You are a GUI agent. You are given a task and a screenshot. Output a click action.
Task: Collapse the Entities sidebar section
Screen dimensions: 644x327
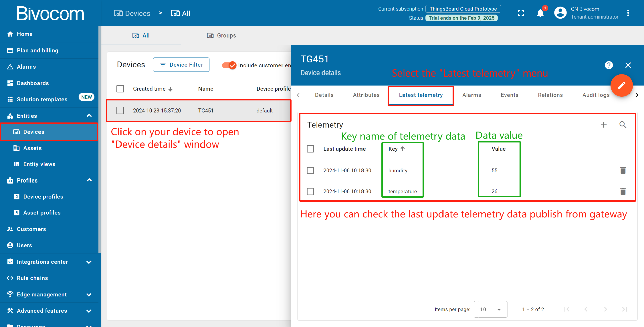89,116
